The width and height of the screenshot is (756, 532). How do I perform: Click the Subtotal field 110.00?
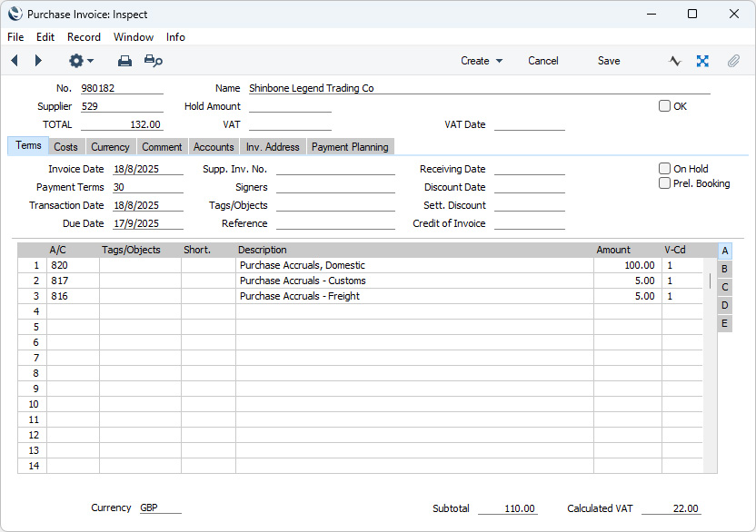pyautogui.click(x=508, y=508)
